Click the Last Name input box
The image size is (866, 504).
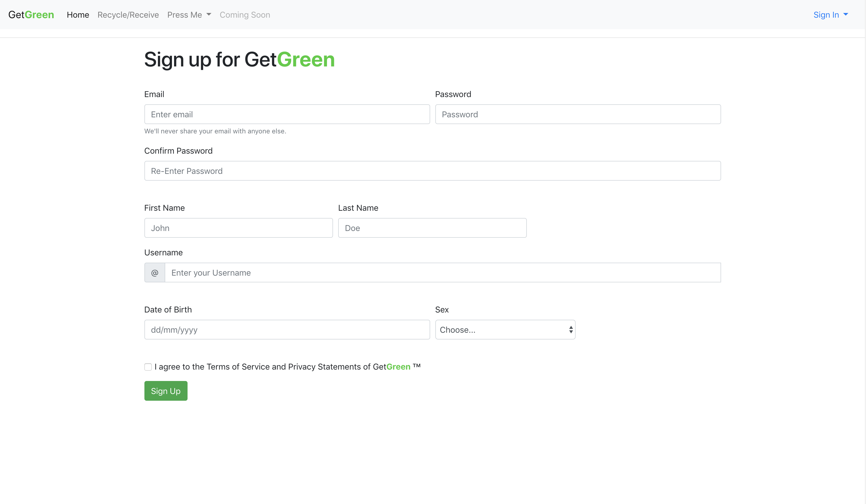[432, 228]
